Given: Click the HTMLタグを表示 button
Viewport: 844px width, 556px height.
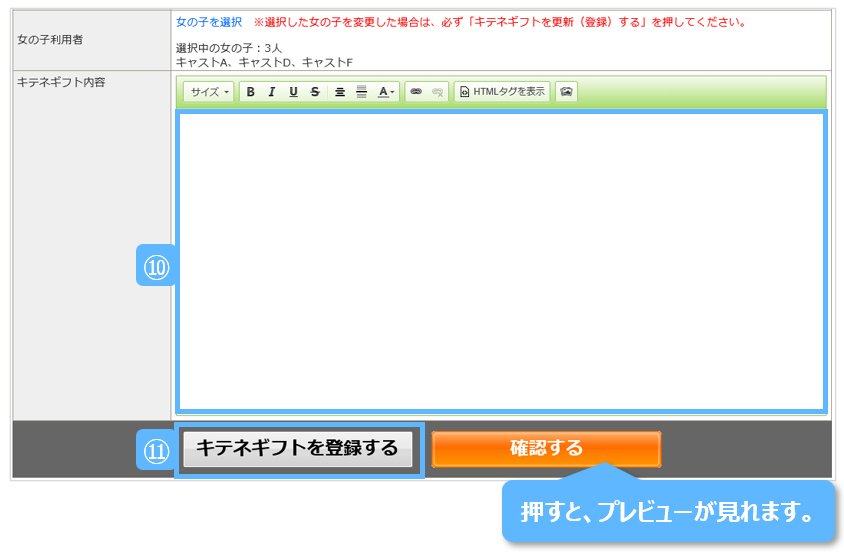Looking at the screenshot, I should click(x=502, y=92).
